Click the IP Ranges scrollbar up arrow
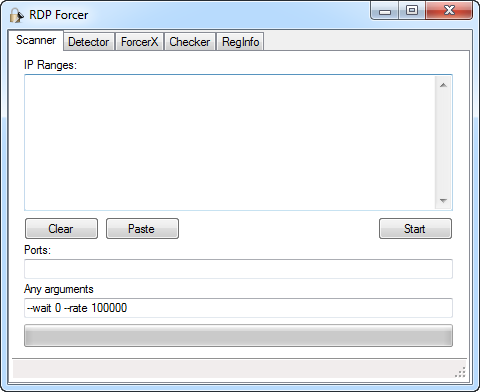This screenshot has width=480, height=392. tap(443, 85)
